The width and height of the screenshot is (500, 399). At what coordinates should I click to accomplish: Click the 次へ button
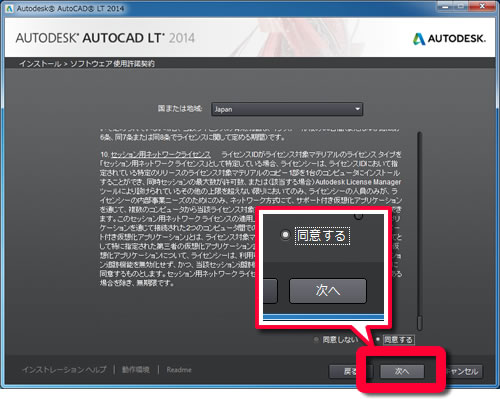point(402,371)
